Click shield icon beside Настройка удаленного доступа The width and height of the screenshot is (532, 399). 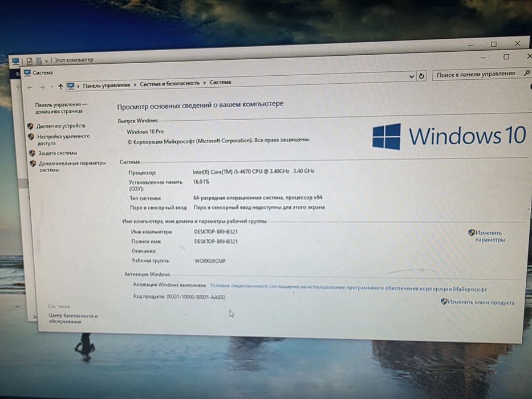pyautogui.click(x=31, y=137)
